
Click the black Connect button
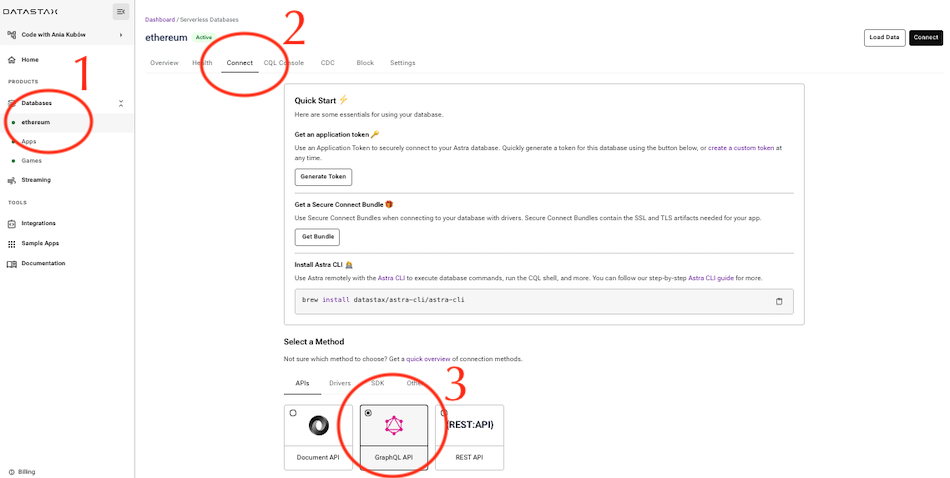[926, 38]
